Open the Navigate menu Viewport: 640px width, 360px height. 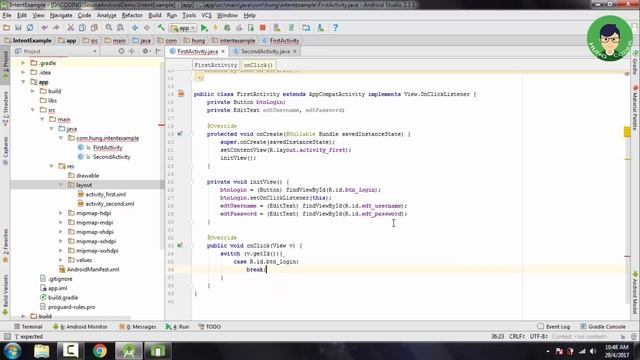(x=61, y=16)
